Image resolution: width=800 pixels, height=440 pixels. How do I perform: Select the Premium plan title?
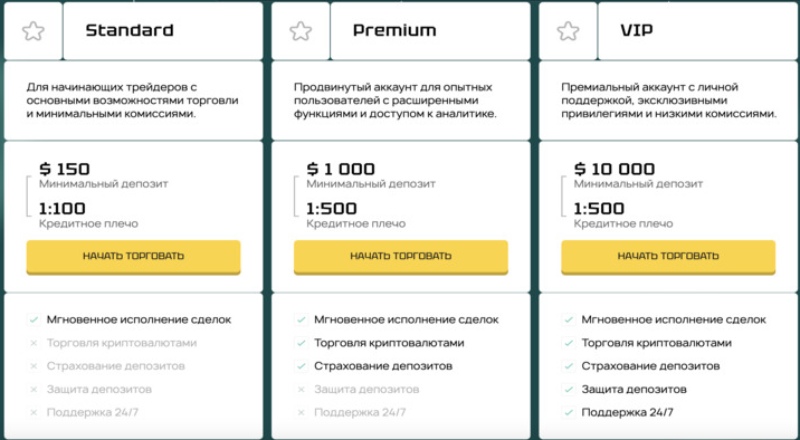pyautogui.click(x=394, y=31)
